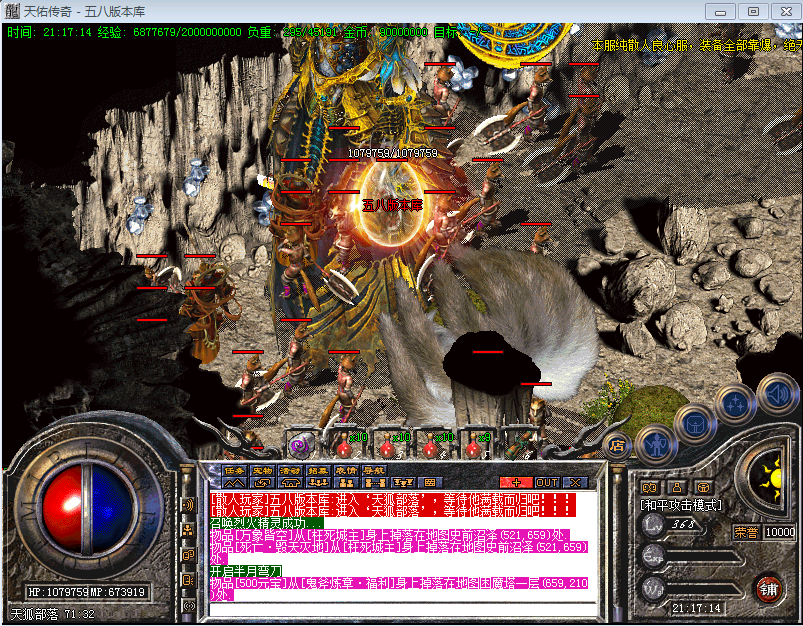Click the mountain-shaped map icon button
Screen dimensions: 803x626
click(x=235, y=483)
